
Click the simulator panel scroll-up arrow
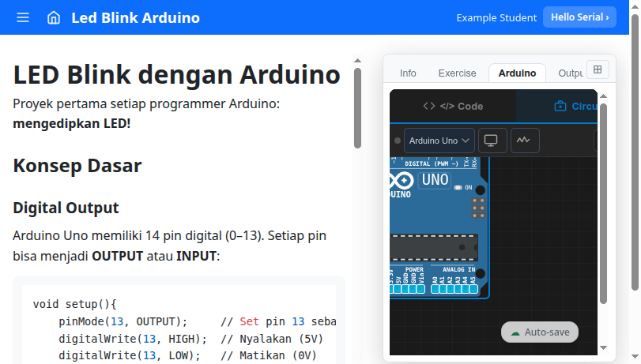coord(603,96)
